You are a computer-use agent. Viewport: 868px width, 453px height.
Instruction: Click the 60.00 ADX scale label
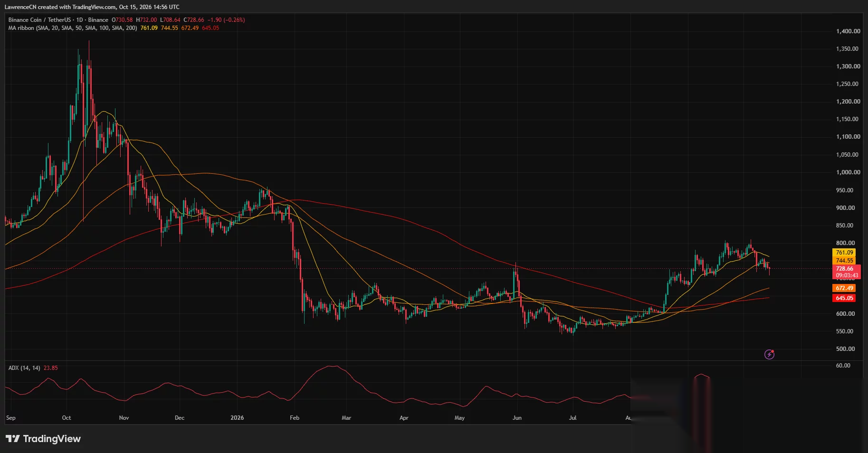pos(843,366)
